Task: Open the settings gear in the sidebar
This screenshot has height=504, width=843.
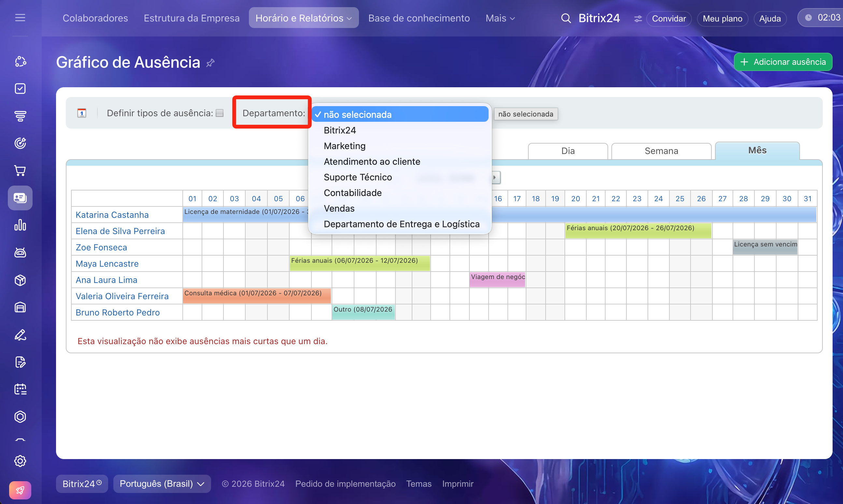Action: 21,461
